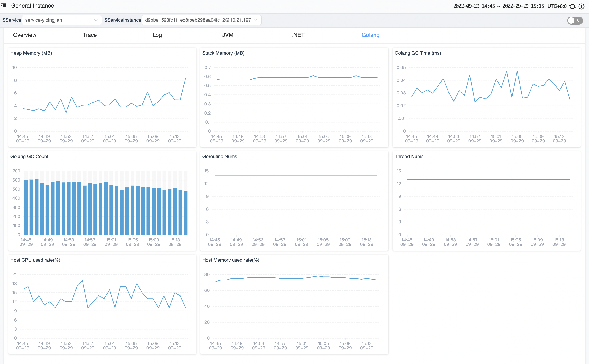Expand the $ServiceInstance dropdown chevron

pos(256,20)
